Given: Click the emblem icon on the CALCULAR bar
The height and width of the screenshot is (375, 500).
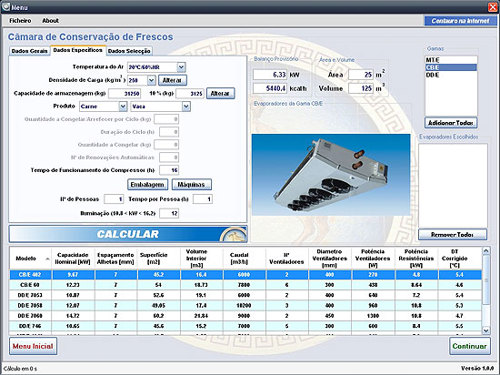Looking at the screenshot, I should pyautogui.click(x=233, y=234).
